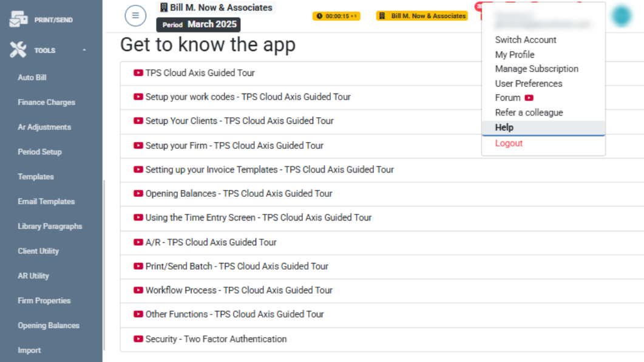The width and height of the screenshot is (644, 362).
Task: Click Help in the user menu
Action: (543, 128)
